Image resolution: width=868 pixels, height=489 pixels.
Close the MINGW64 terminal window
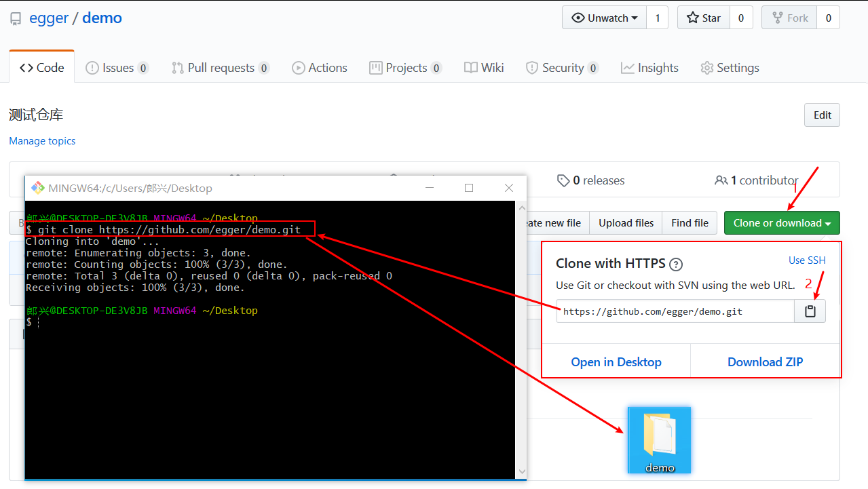tap(509, 188)
